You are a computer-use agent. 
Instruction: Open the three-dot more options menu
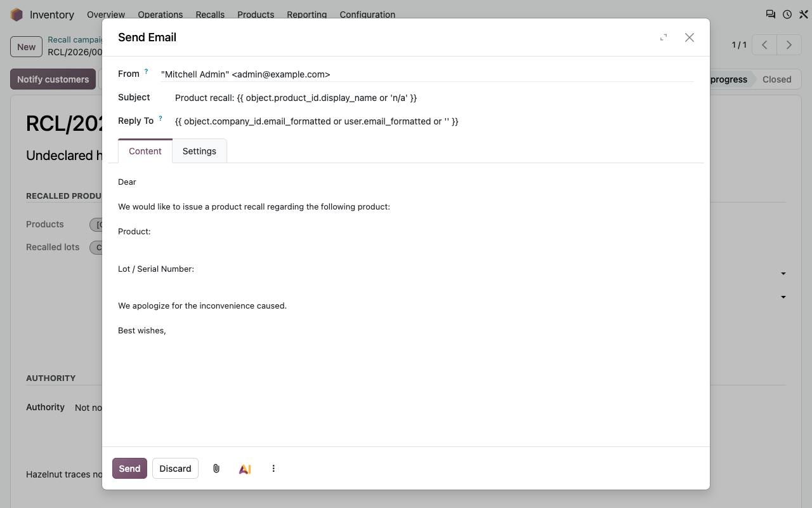coord(273,469)
